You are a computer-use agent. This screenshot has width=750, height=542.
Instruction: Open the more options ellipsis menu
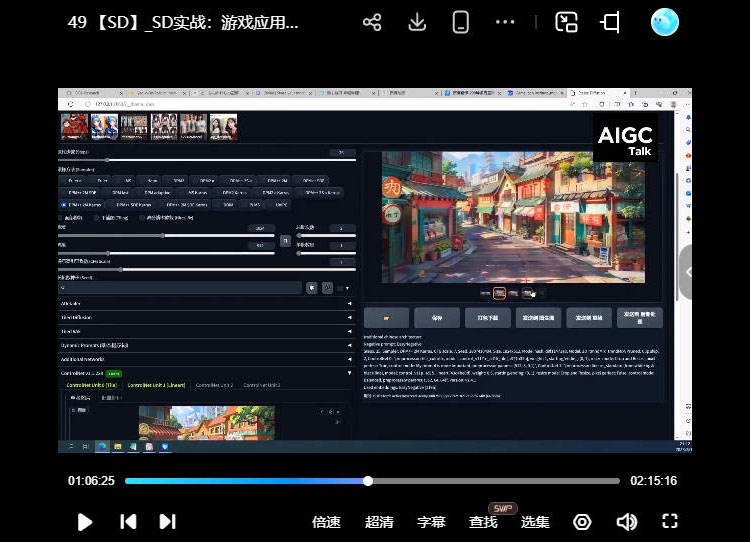[506, 22]
